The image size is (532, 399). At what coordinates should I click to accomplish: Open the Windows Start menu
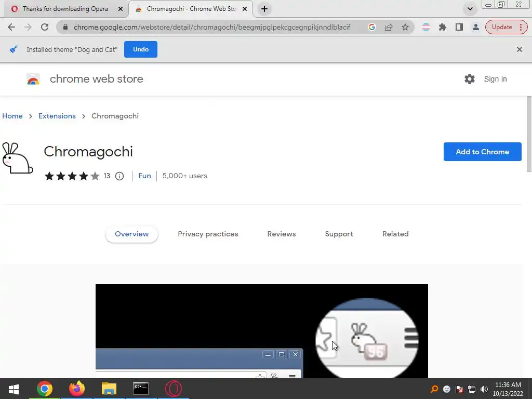(14, 389)
